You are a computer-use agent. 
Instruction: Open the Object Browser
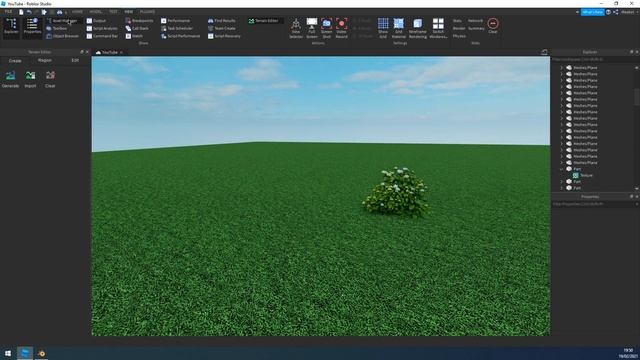(62, 36)
